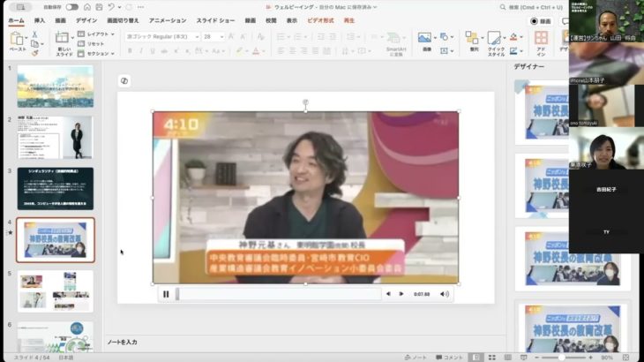Screen dimensions: 644x362
Task: Toggle Underline formatting
Action: click(153, 51)
